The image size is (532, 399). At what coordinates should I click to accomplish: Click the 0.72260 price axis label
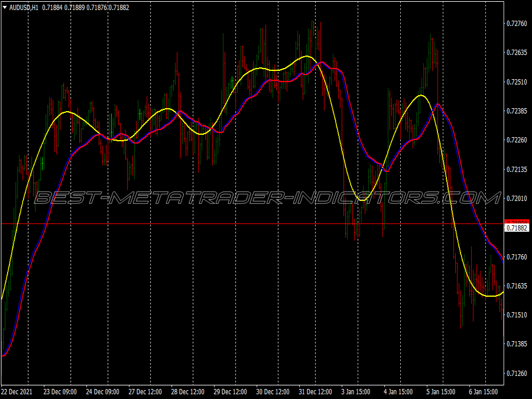click(517, 140)
